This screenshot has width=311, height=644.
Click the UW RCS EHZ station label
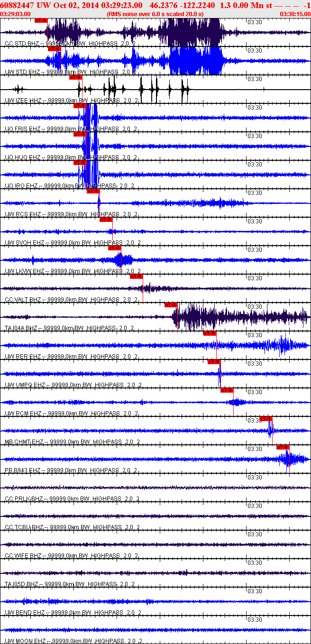point(71,214)
